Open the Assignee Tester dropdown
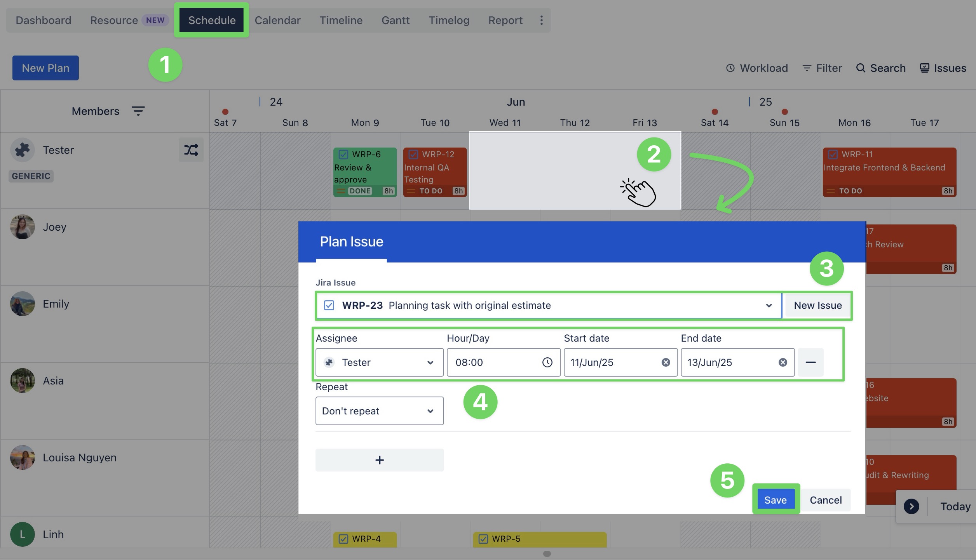This screenshot has width=976, height=560. point(430,362)
